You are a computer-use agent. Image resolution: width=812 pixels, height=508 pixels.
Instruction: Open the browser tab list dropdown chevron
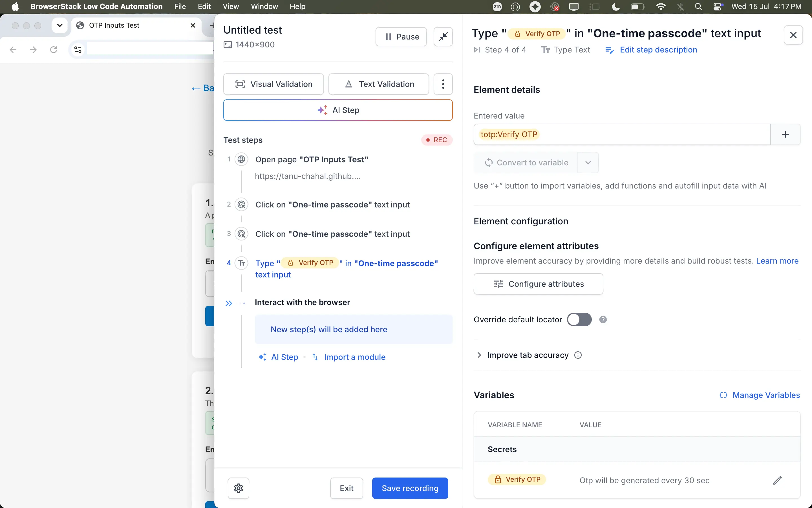click(x=60, y=25)
